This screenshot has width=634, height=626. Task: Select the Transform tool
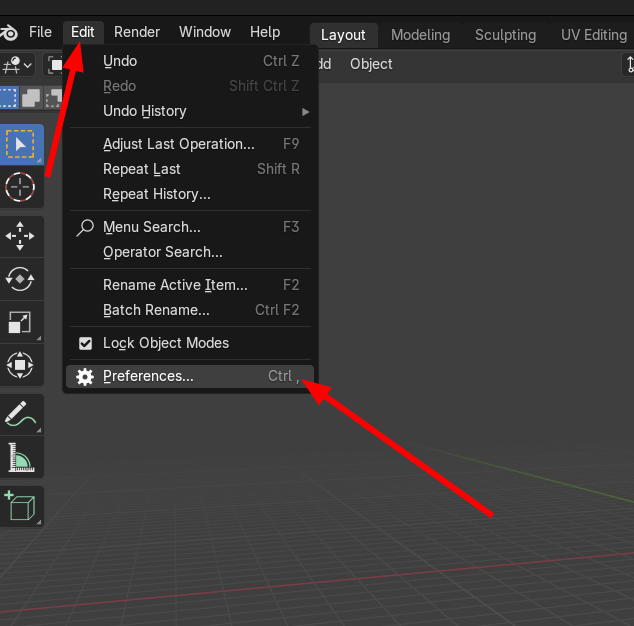(20, 365)
